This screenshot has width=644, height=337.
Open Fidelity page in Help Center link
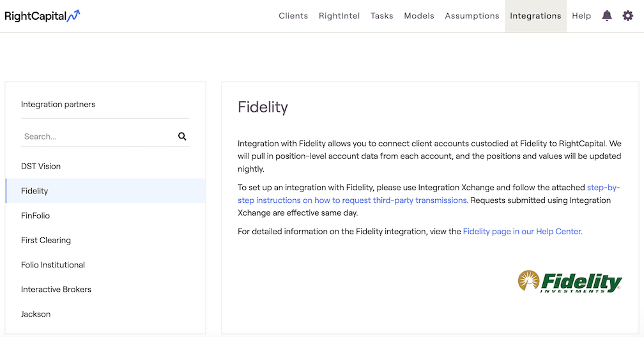[x=521, y=232]
